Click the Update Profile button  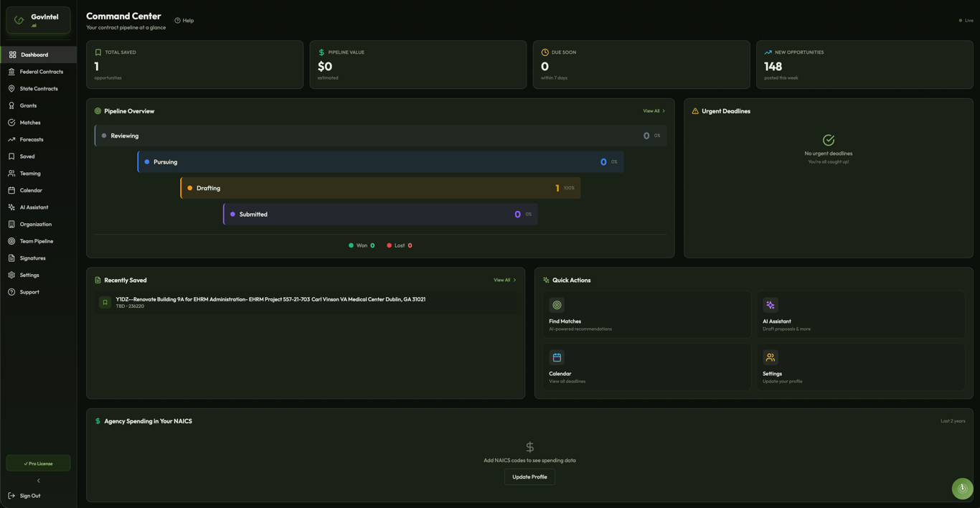(x=529, y=476)
